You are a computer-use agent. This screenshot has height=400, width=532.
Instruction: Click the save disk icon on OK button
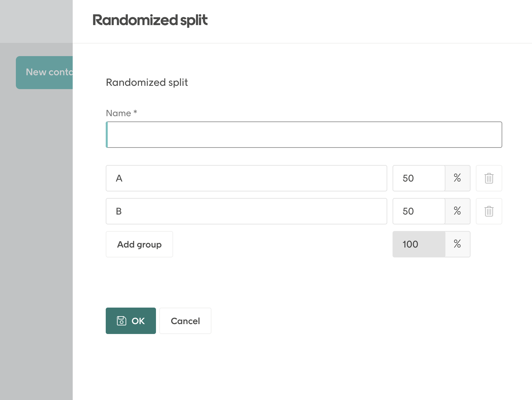tap(121, 320)
